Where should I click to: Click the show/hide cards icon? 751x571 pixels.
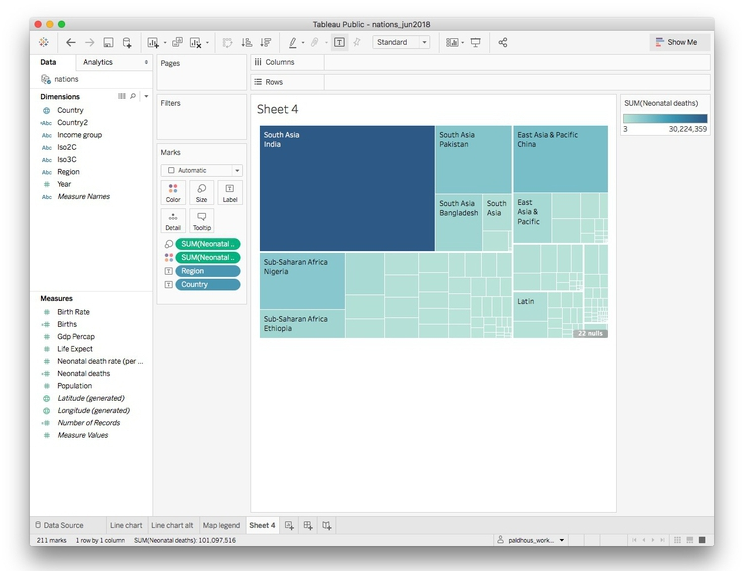coord(452,42)
